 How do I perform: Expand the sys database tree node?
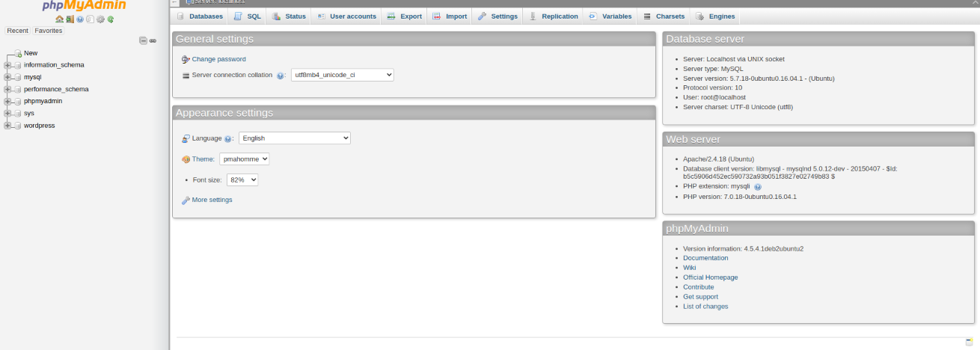coord(7,114)
